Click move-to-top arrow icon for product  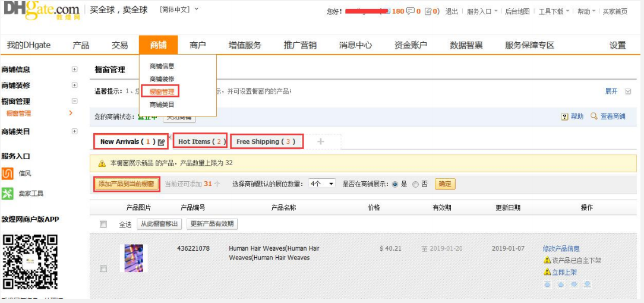coord(547,284)
